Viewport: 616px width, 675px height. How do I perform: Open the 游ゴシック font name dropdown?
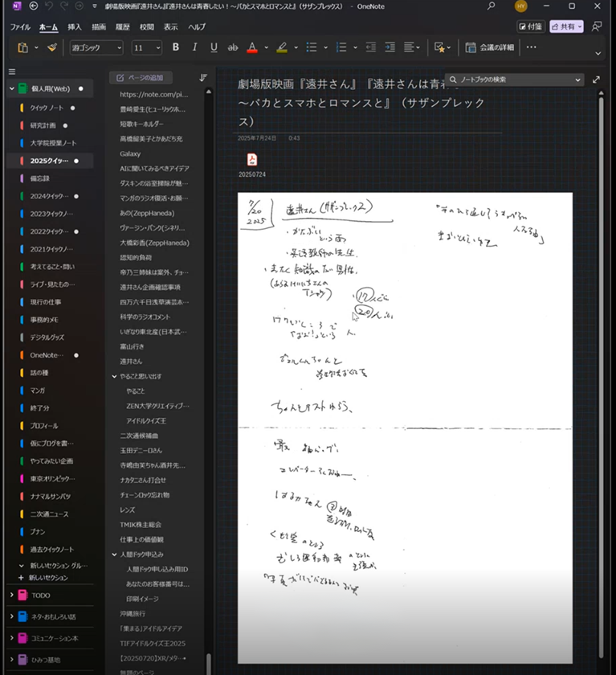point(96,47)
